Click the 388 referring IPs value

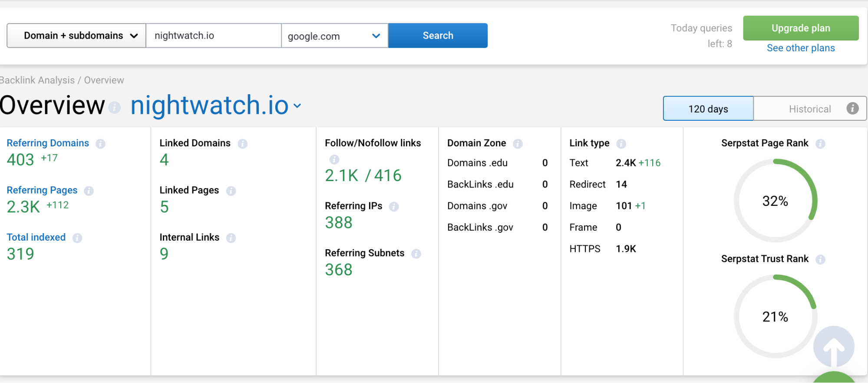pyautogui.click(x=339, y=223)
